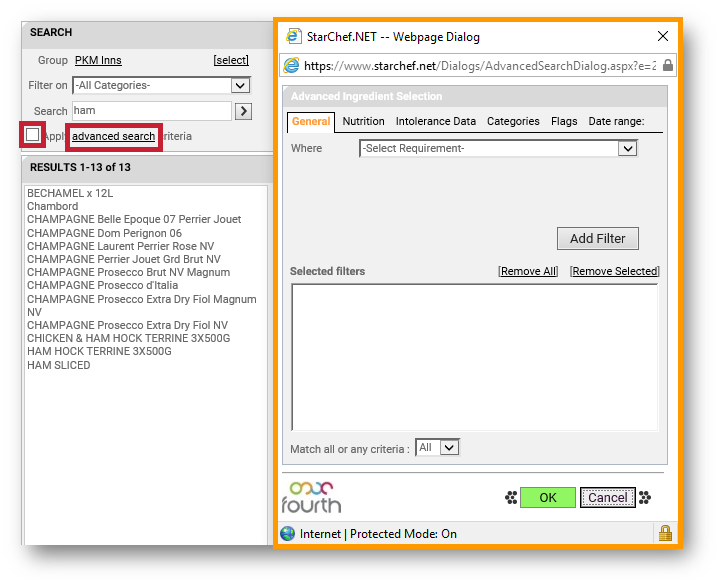Click the globe Internet zone icon
The width and height of the screenshot is (721, 580).
288,534
